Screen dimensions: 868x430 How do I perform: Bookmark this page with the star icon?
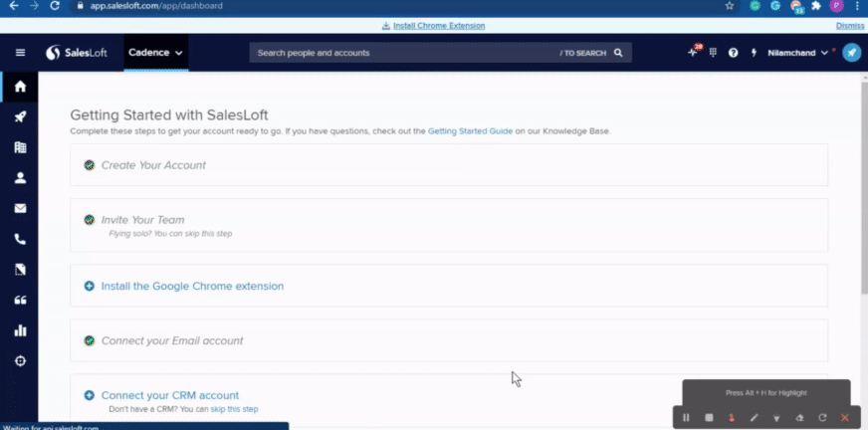click(x=729, y=6)
